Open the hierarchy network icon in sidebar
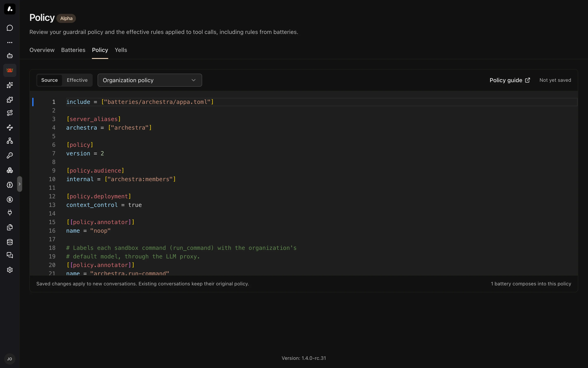This screenshot has height=368, width=588. click(10, 141)
